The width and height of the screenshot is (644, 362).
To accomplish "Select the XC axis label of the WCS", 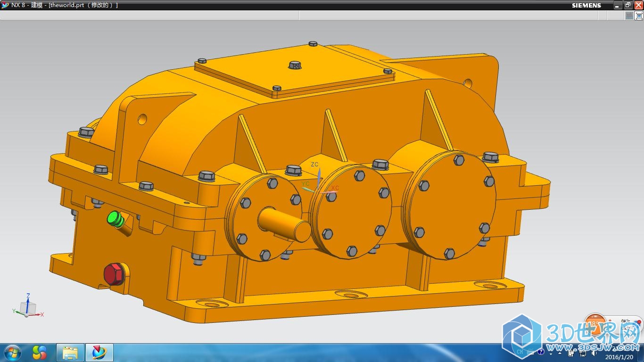I will (x=335, y=188).
